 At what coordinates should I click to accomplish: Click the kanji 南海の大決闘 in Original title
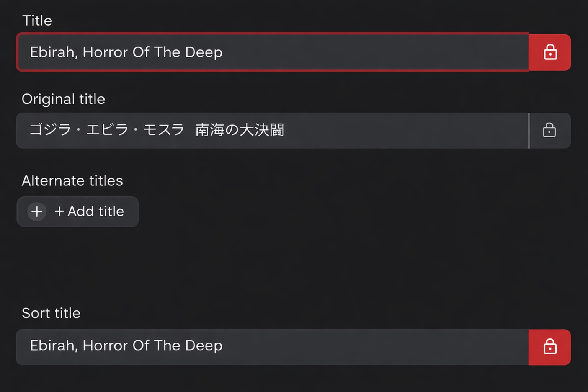[240, 130]
